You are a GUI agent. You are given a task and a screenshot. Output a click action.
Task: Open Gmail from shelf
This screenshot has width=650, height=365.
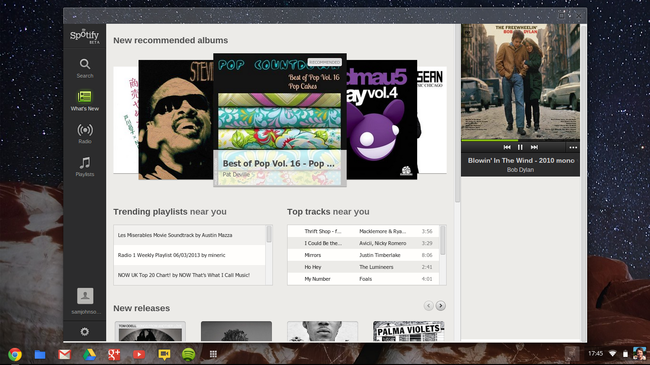65,354
